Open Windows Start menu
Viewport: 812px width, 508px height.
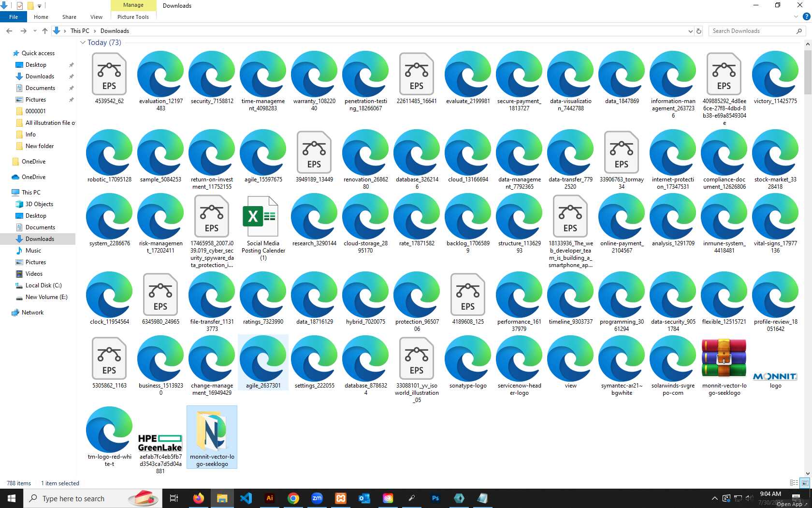tap(12, 498)
